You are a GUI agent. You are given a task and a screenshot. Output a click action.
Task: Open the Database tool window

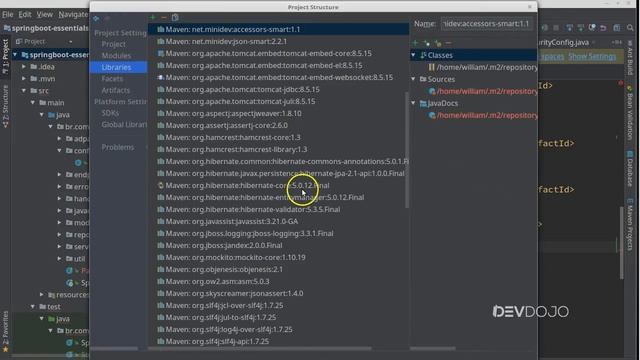tap(630, 169)
